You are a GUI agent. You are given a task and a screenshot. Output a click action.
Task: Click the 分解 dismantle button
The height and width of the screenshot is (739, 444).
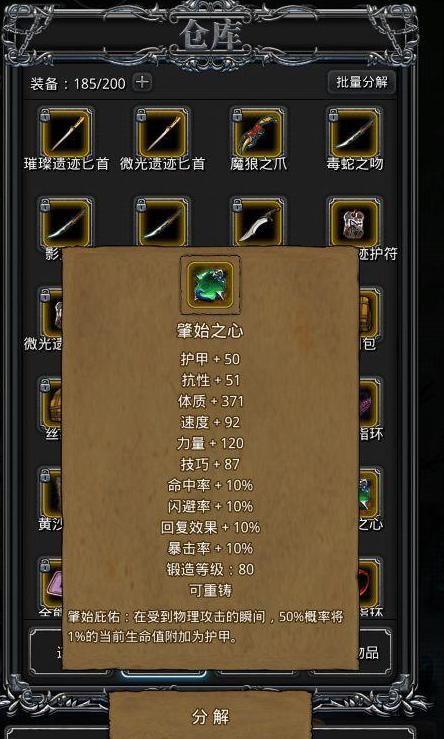point(211,717)
